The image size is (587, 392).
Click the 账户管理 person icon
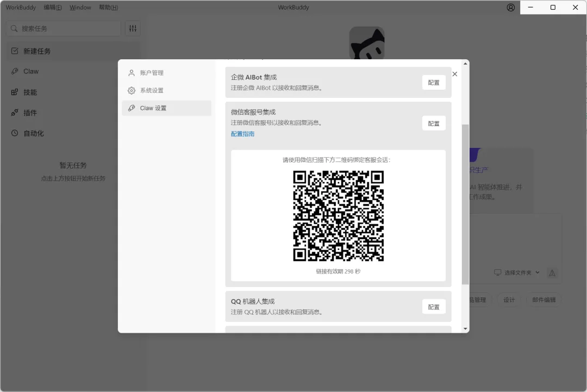coord(132,73)
